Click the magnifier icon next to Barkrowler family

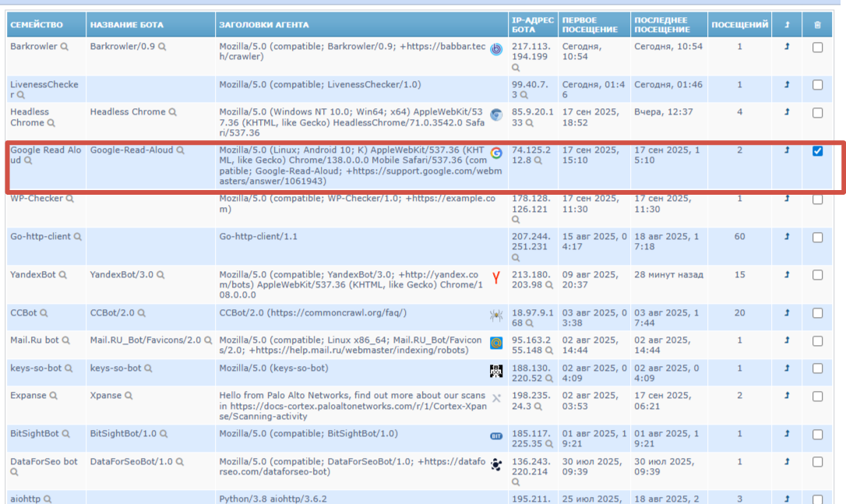(x=65, y=47)
